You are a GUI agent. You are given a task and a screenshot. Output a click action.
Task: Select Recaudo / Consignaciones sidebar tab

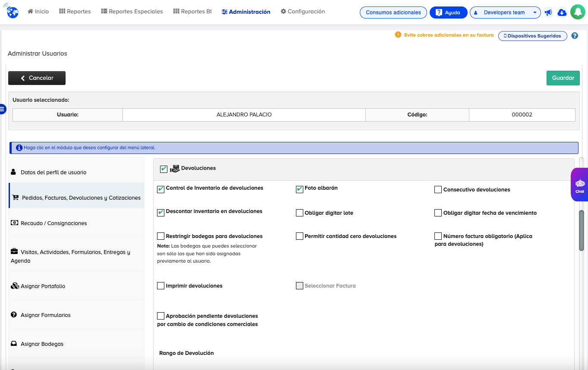pyautogui.click(x=54, y=223)
